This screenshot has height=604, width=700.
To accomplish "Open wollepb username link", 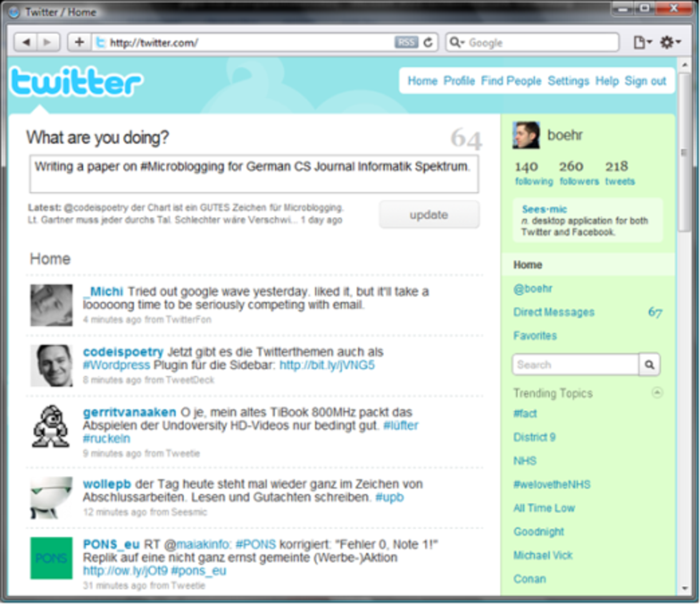I will [107, 484].
